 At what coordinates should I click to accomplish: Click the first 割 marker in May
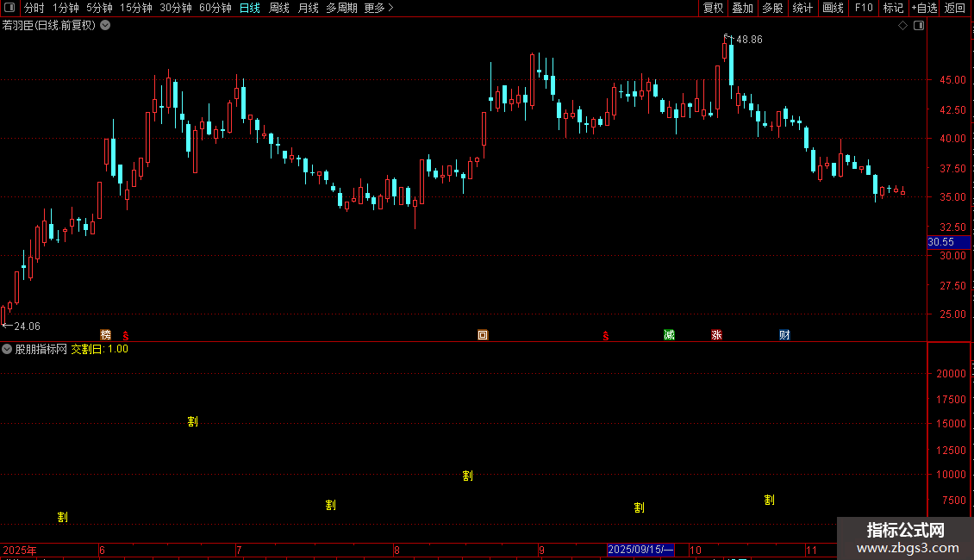[63, 517]
